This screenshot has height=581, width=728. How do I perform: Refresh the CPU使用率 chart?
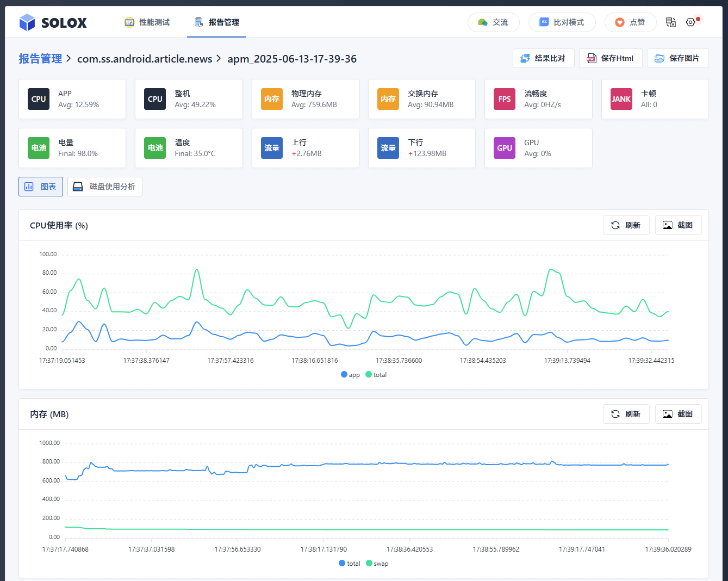(626, 225)
